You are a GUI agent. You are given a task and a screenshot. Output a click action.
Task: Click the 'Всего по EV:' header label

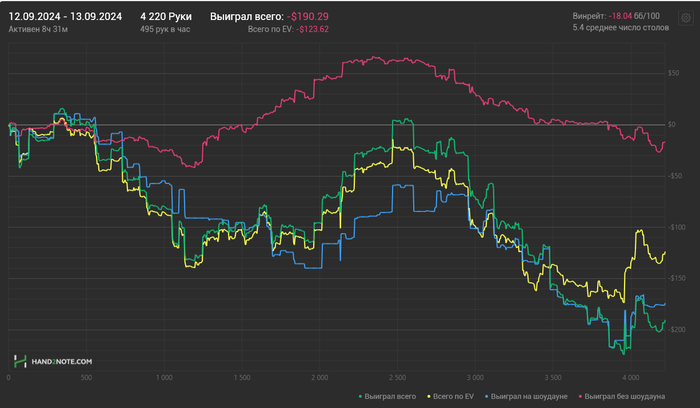[271, 29]
